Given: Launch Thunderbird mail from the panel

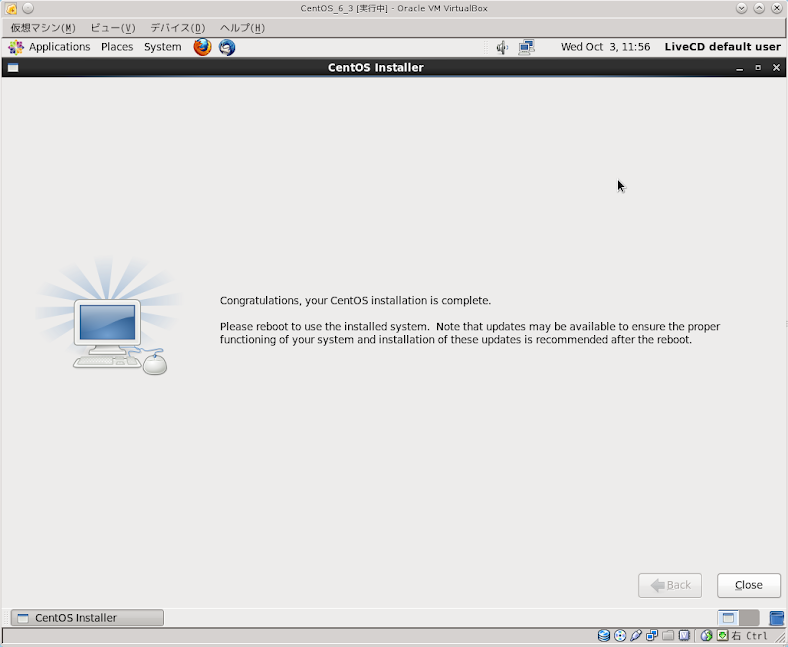Looking at the screenshot, I should click(227, 47).
